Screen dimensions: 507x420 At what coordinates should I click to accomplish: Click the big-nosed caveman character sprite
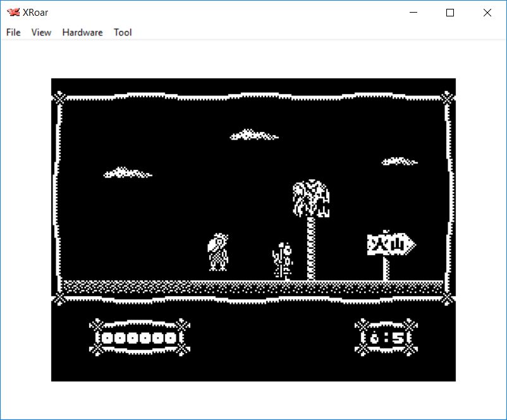click(x=218, y=252)
